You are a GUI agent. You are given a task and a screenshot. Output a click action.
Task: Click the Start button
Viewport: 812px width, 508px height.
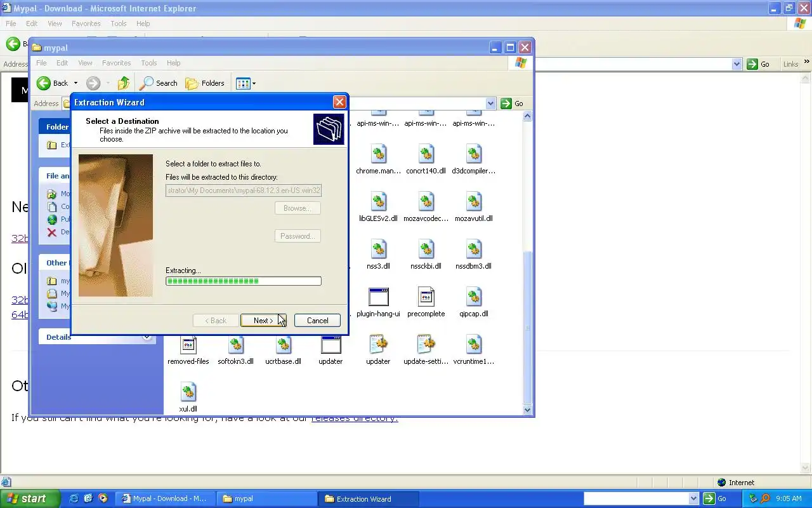pos(30,498)
